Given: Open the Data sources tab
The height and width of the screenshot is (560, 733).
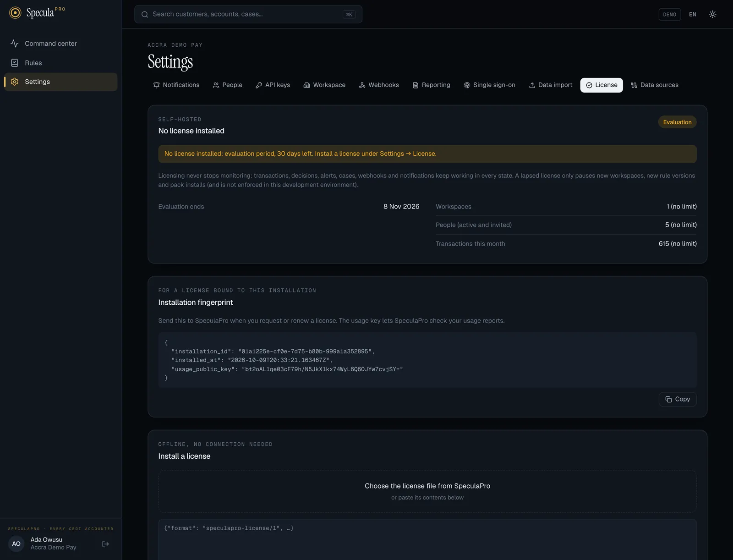Looking at the screenshot, I should point(655,85).
